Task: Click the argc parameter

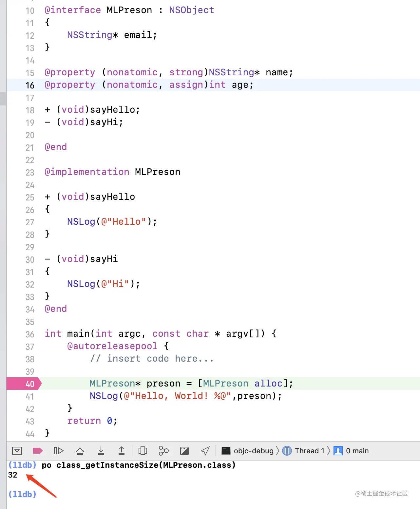Action: [x=129, y=334]
